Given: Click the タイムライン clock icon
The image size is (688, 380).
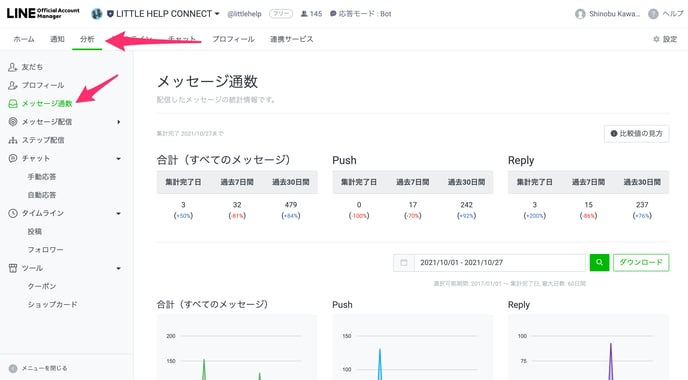Looking at the screenshot, I should (x=13, y=213).
